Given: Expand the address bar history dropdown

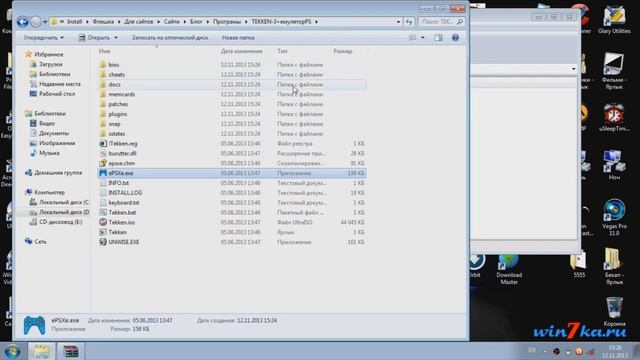Looking at the screenshot, I should pyautogui.click(x=398, y=22).
